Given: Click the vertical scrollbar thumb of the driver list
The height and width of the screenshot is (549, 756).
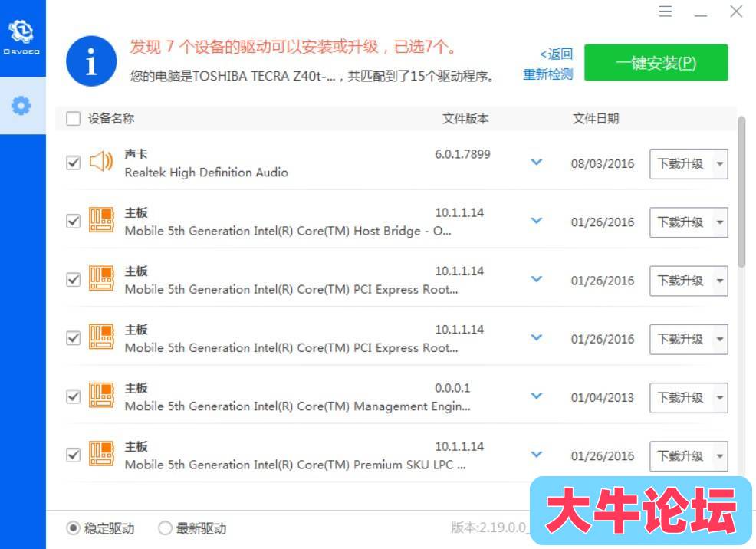Looking at the screenshot, I should click(x=741, y=192).
